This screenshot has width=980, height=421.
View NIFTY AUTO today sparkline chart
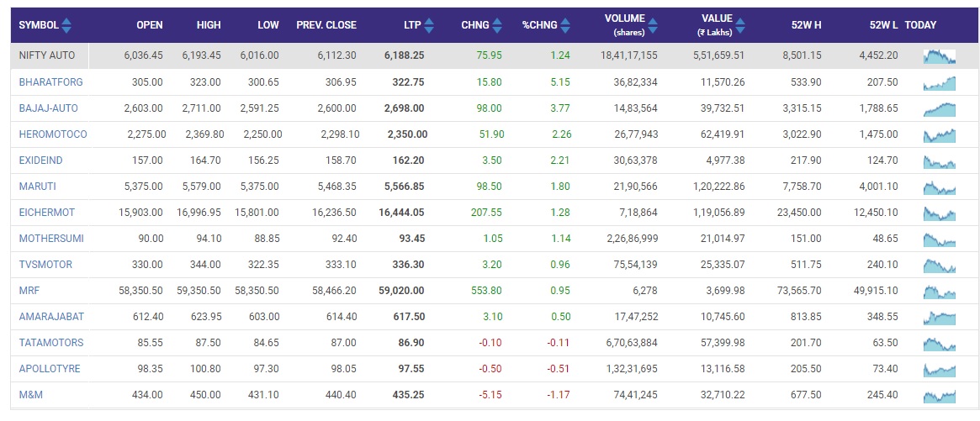[939, 56]
